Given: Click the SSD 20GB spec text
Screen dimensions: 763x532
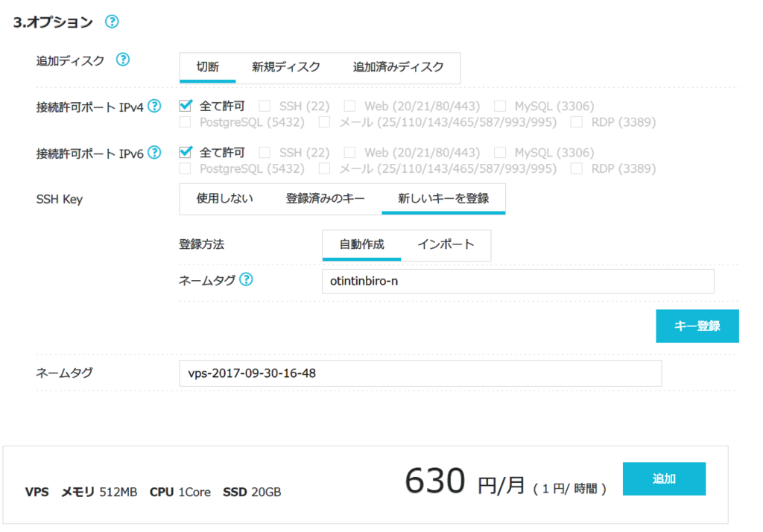Looking at the screenshot, I should point(252,492).
